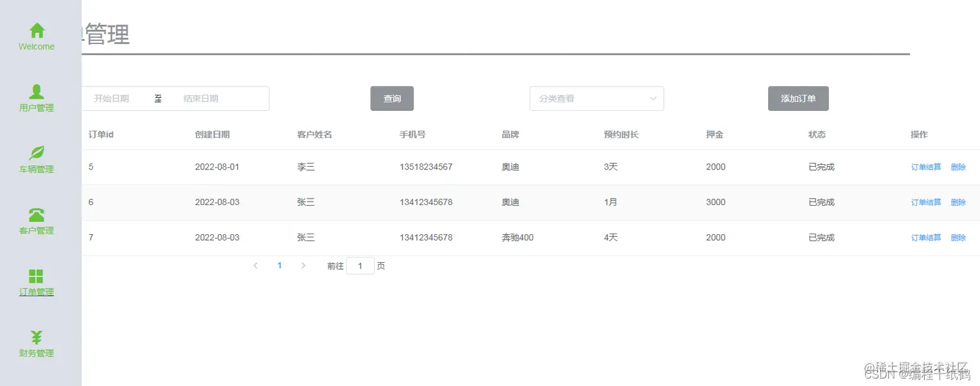Select page 1 in pagination
This screenshot has width=980, height=386.
279,265
